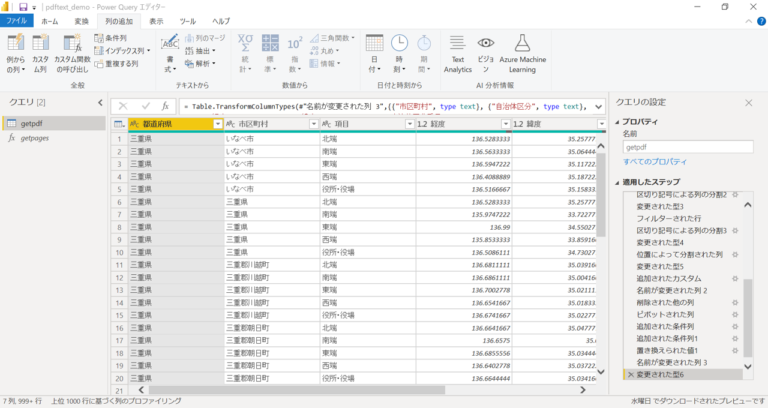This screenshot has height=408, width=768.
Task: Delete the 変更された型6 step with X
Action: [x=629, y=373]
